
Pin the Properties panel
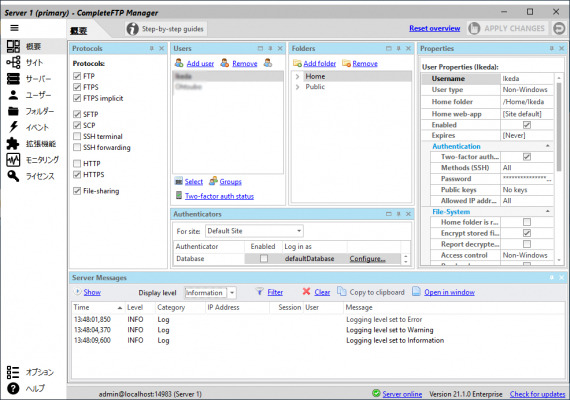[551, 48]
